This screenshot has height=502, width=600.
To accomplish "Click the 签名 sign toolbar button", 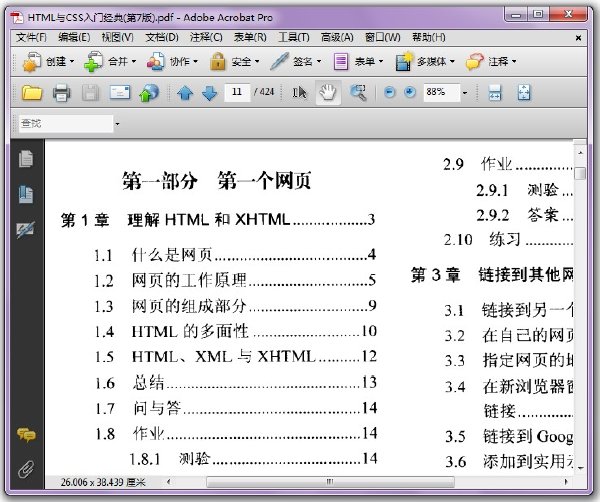I will tap(296, 61).
